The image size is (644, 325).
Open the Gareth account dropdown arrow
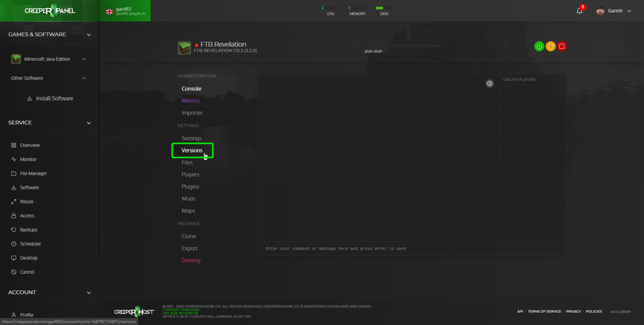click(629, 11)
